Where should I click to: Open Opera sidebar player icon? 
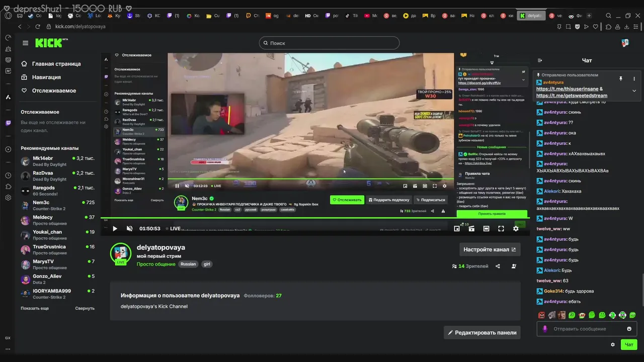point(8,149)
